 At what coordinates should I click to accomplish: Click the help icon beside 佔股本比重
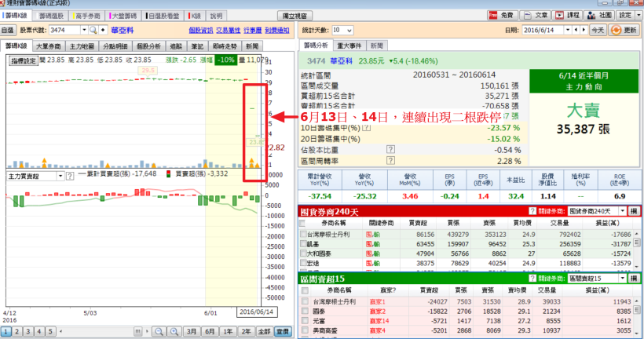tap(390, 148)
